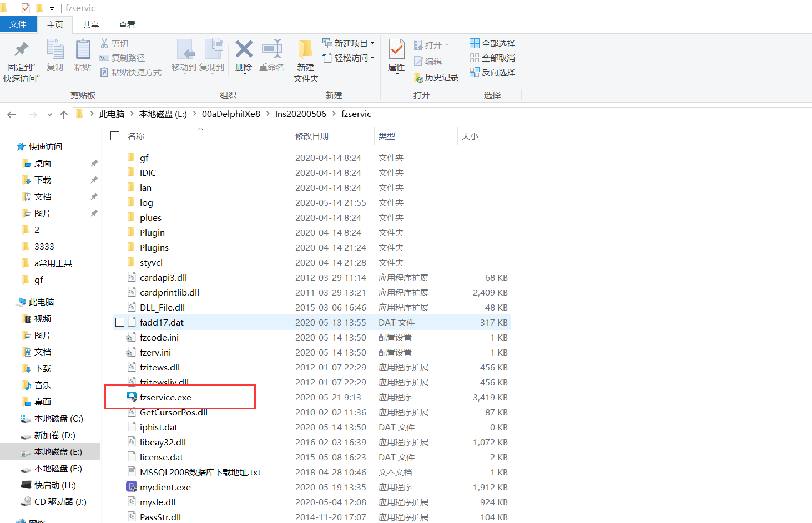This screenshot has width=812, height=523.
Task: Click 00aDelphilXe8 in the address breadcrumb
Action: 231,114
